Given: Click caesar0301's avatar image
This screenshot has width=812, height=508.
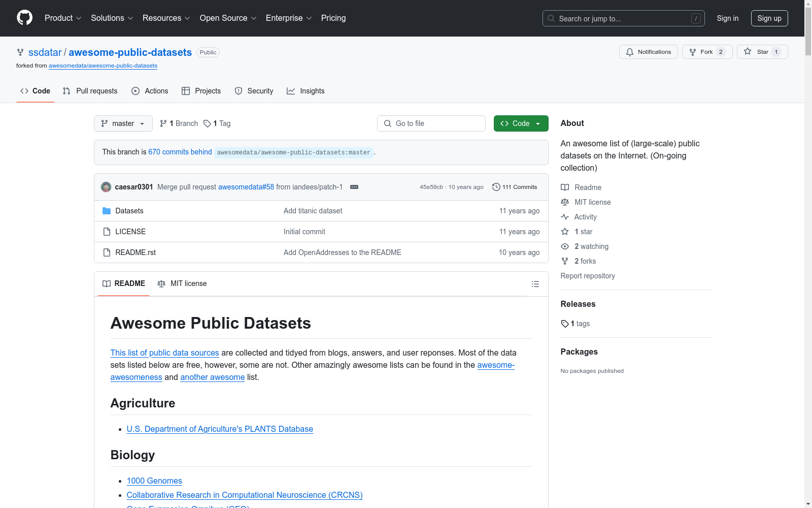Looking at the screenshot, I should (x=106, y=187).
